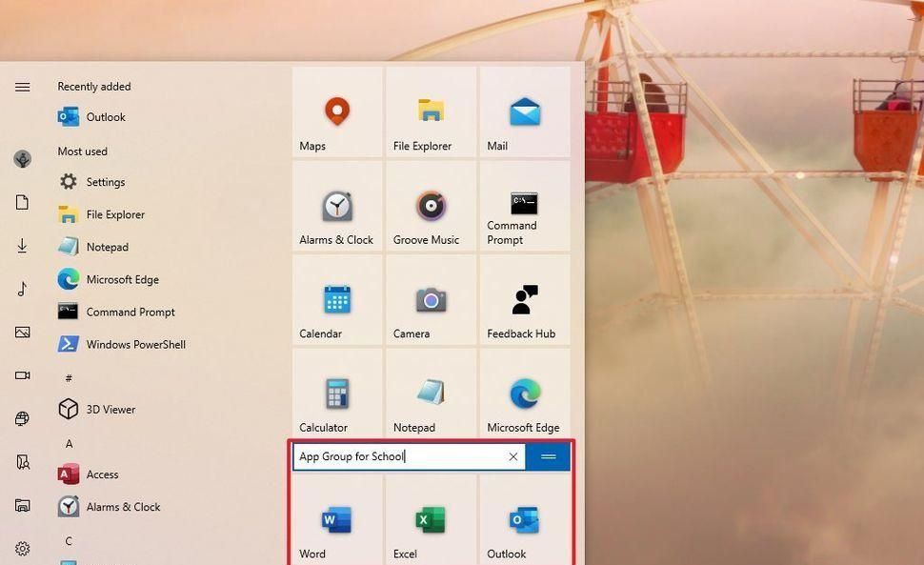Launch the Camera app

[429, 300]
